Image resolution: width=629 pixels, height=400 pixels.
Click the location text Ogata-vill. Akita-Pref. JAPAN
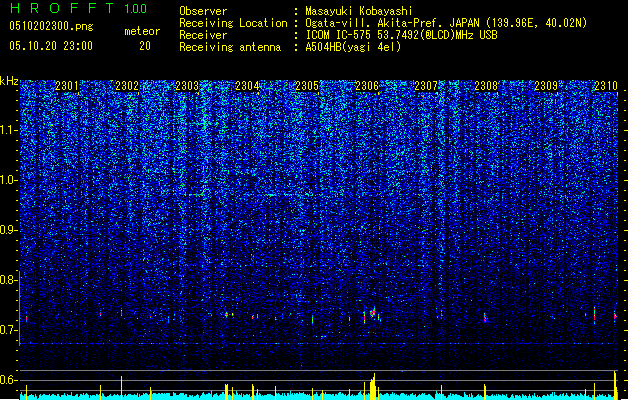click(x=392, y=23)
